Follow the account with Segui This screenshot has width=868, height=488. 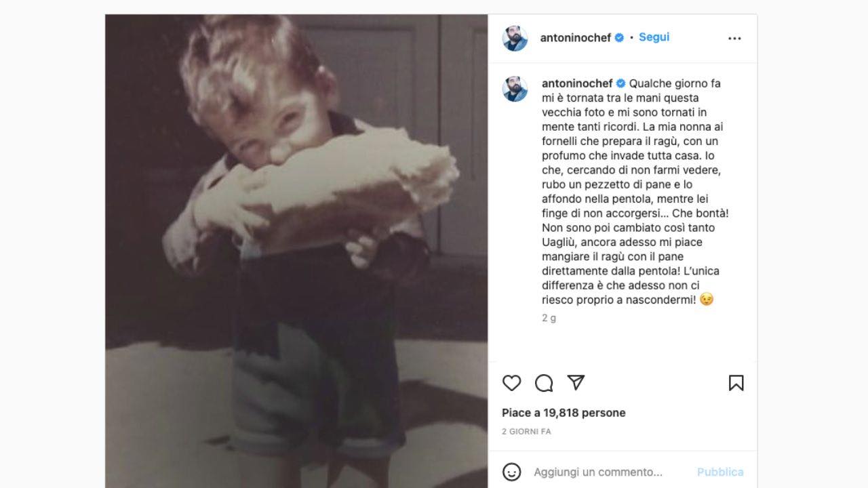pyautogui.click(x=654, y=37)
